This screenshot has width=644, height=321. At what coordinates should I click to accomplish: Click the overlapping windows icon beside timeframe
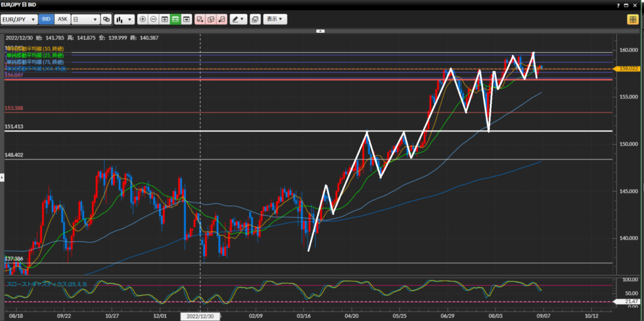(106, 19)
